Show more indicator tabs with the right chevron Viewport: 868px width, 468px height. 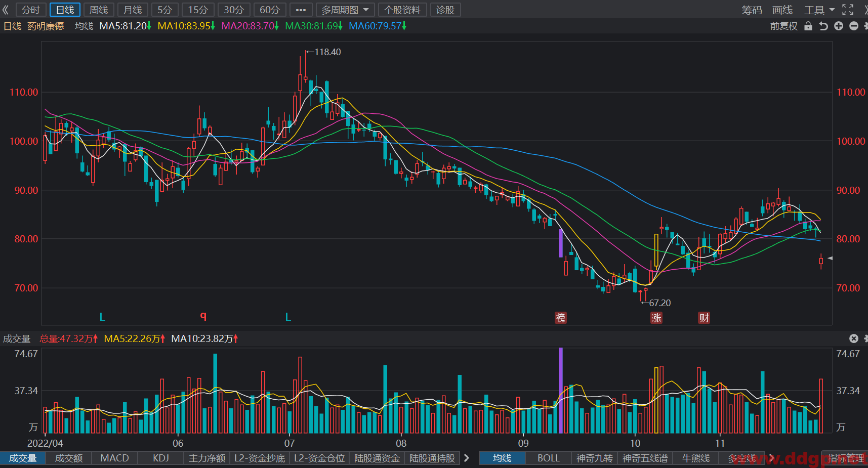point(467,458)
